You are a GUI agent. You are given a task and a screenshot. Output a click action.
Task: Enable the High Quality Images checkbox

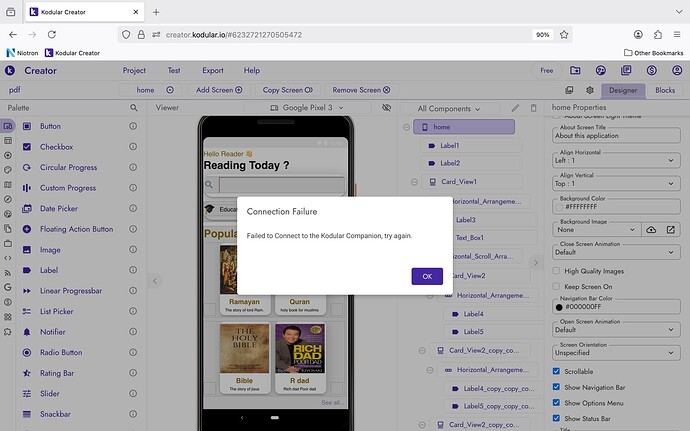[556, 271]
